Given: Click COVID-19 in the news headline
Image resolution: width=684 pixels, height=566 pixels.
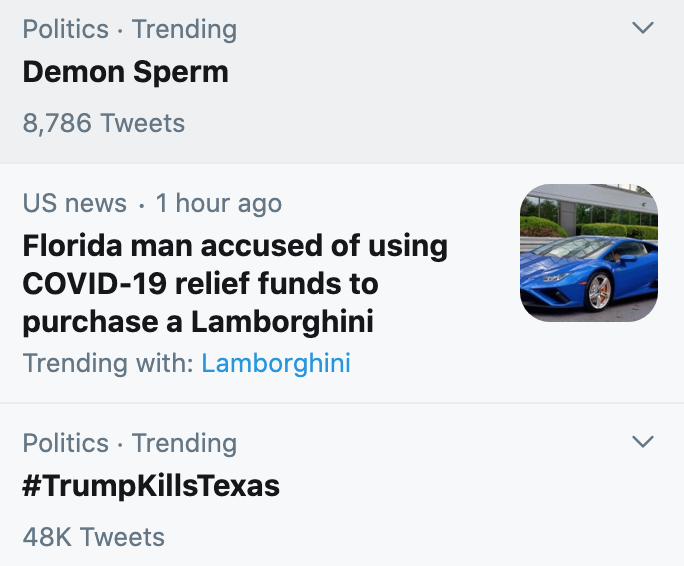Looking at the screenshot, I should pyautogui.click(x=95, y=284).
